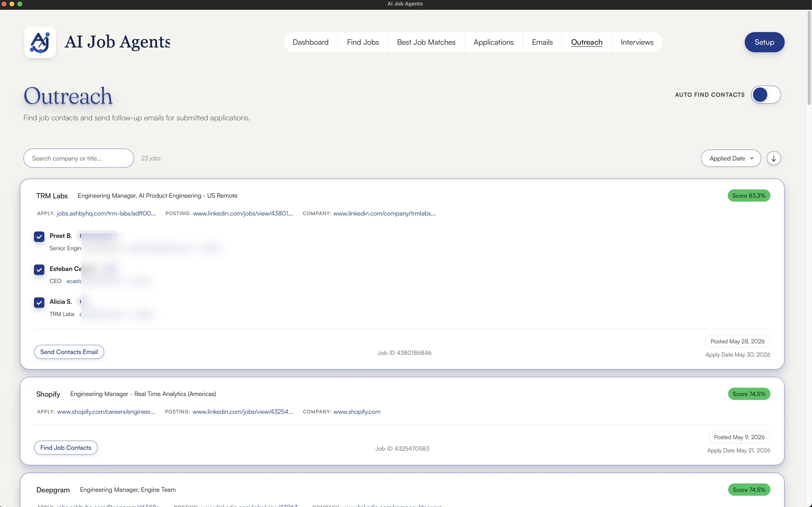Open the Dashboard tab
This screenshot has height=507, width=812.
tap(311, 42)
